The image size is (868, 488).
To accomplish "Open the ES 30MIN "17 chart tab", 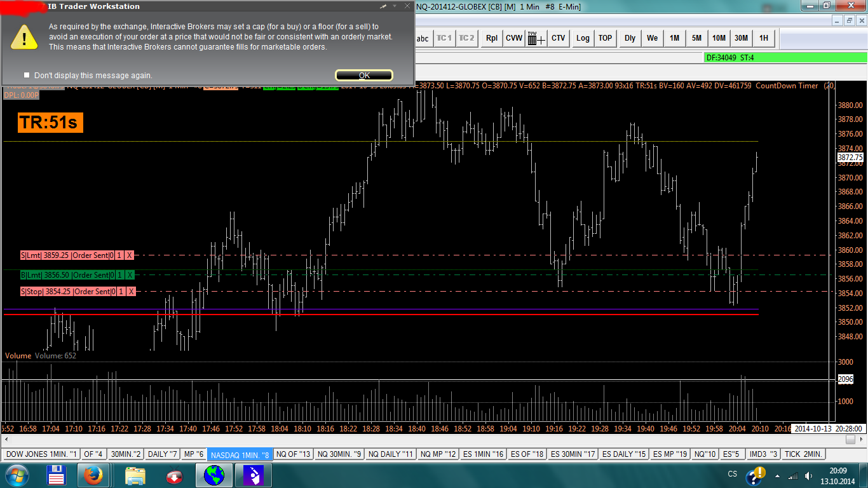I will 573,454.
